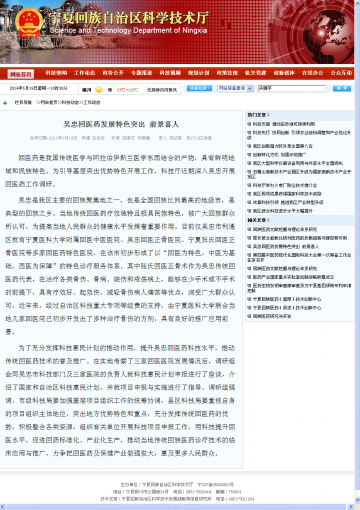Open the 工作动态 navigation item
Viewport: 360px width, 510px height.
85,73
